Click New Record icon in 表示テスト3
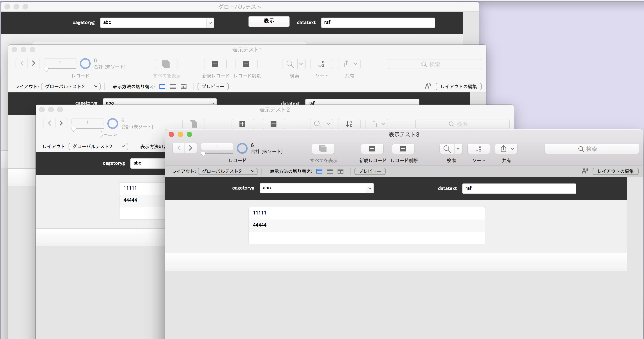The width and height of the screenshot is (644, 339). click(372, 149)
